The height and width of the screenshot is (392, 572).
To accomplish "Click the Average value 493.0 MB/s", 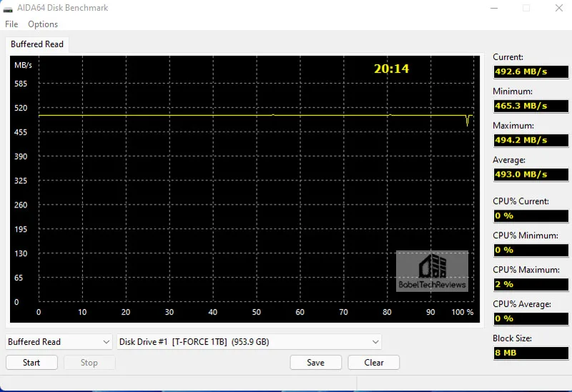I will (531, 175).
